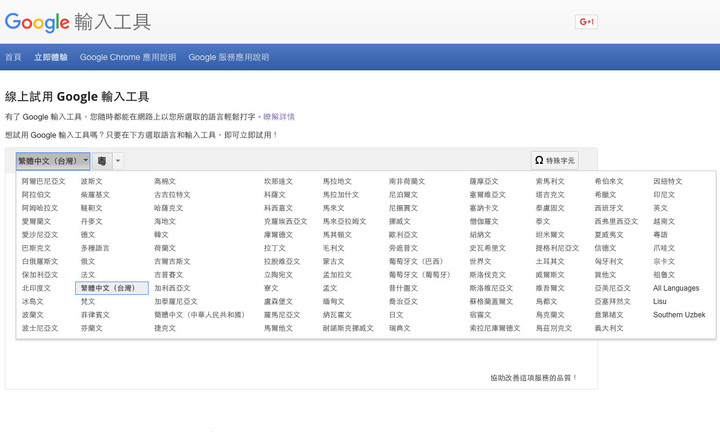Screen dimensions: 720x432
Task: Pick 瑞典文 from the list
Action: point(400,328)
